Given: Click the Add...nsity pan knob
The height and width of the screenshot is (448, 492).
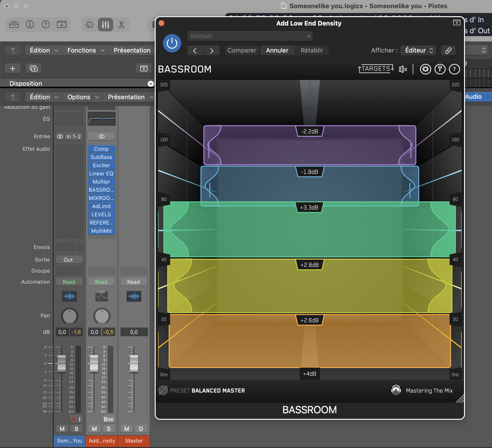Looking at the screenshot, I should tap(102, 316).
